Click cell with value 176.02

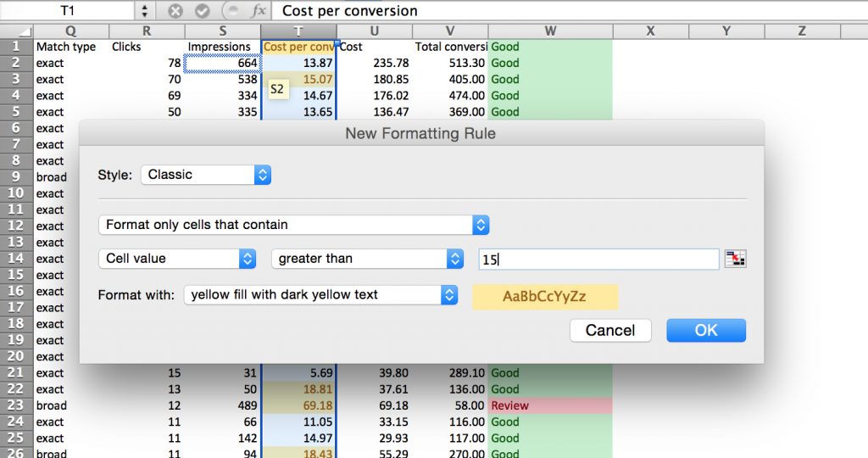click(x=375, y=96)
